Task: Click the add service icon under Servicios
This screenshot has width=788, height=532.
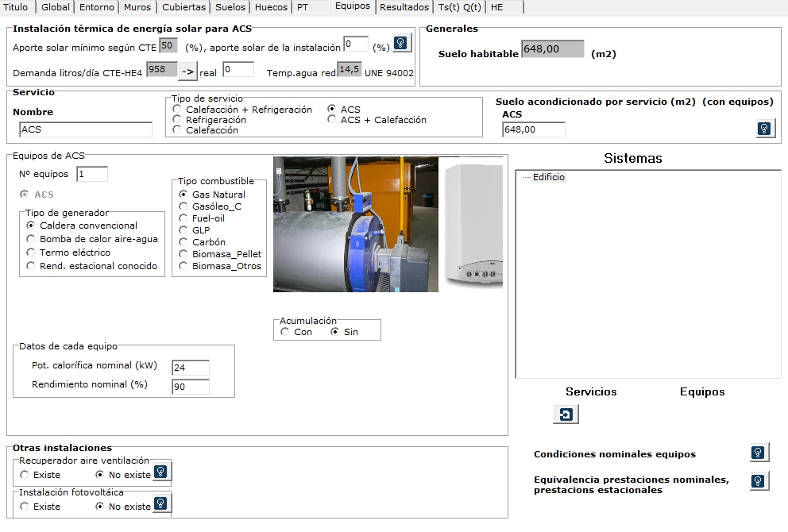Action: (x=566, y=414)
